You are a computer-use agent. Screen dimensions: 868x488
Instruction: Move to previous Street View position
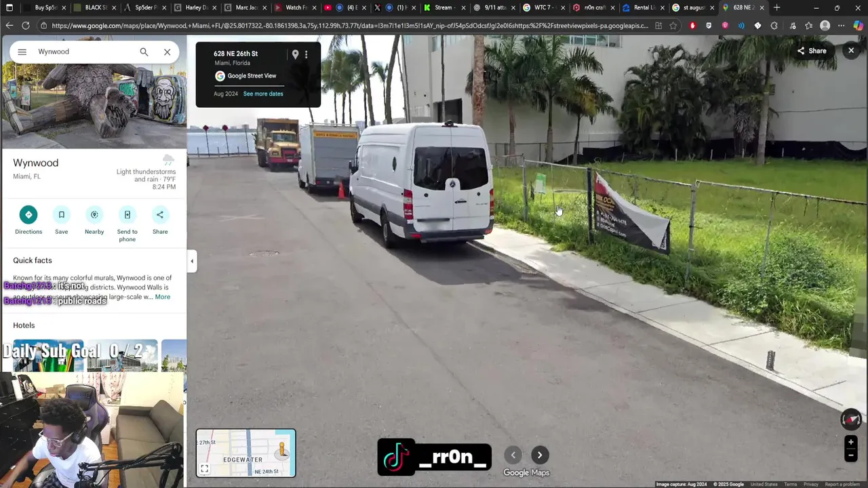(x=513, y=455)
